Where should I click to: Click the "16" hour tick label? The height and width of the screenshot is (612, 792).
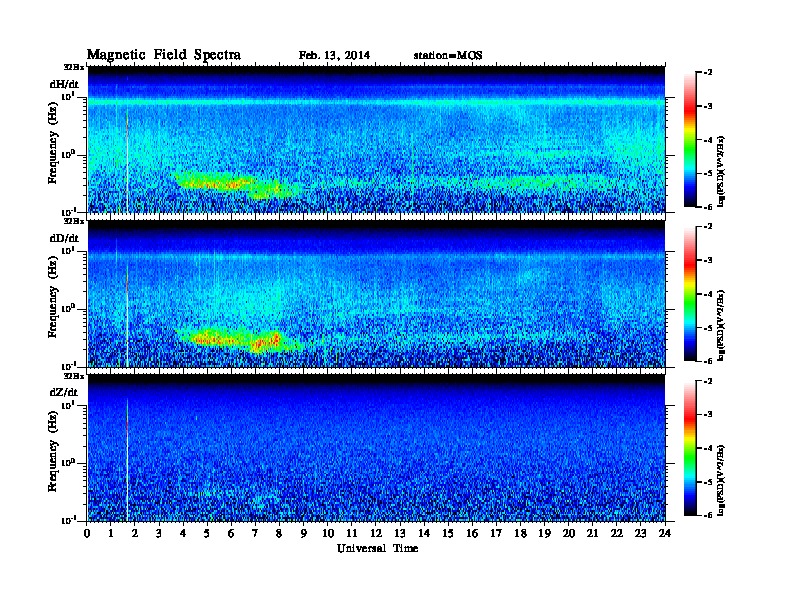click(x=472, y=533)
